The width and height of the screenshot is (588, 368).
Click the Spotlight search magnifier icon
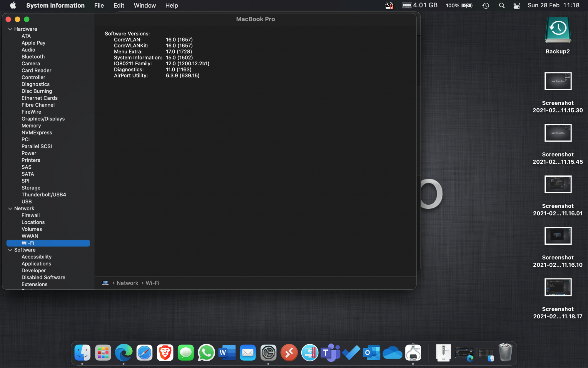502,6
